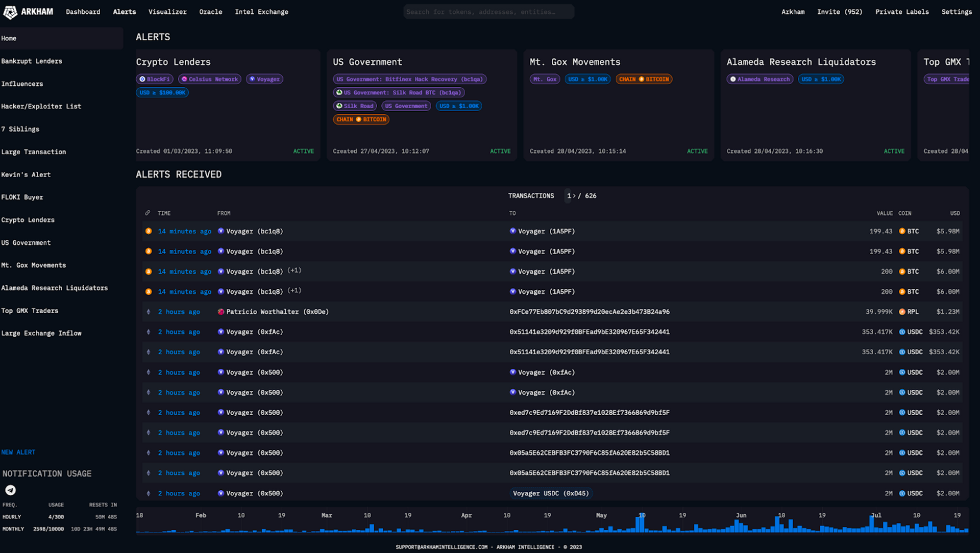The image size is (980, 553).
Task: Select Kevin's Alert in sidebar
Action: click(26, 174)
